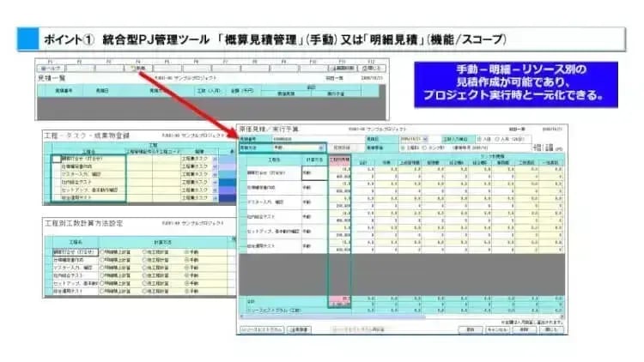
Task: Expand type dropdown in first task row
Action: (x=214, y=160)
